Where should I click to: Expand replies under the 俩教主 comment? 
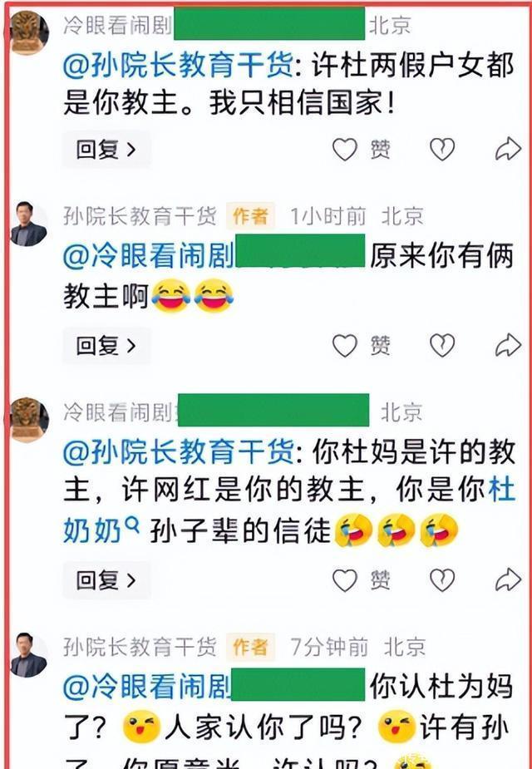pos(106,345)
